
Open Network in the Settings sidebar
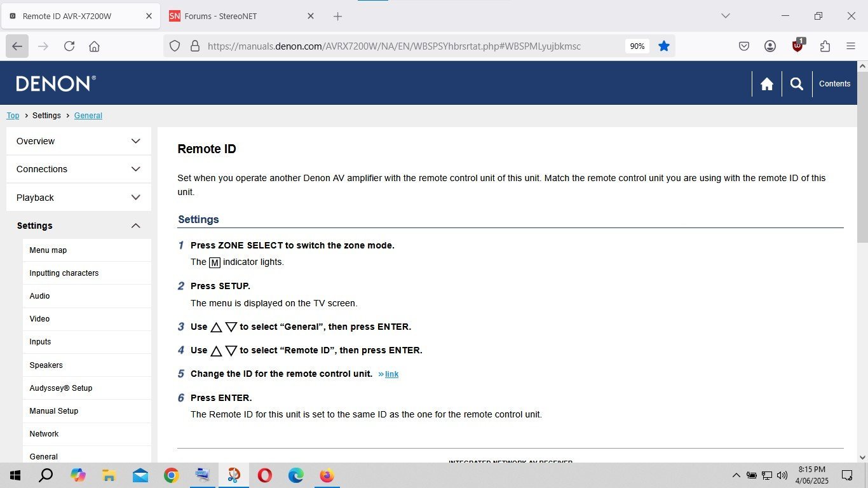pyautogui.click(x=87, y=434)
